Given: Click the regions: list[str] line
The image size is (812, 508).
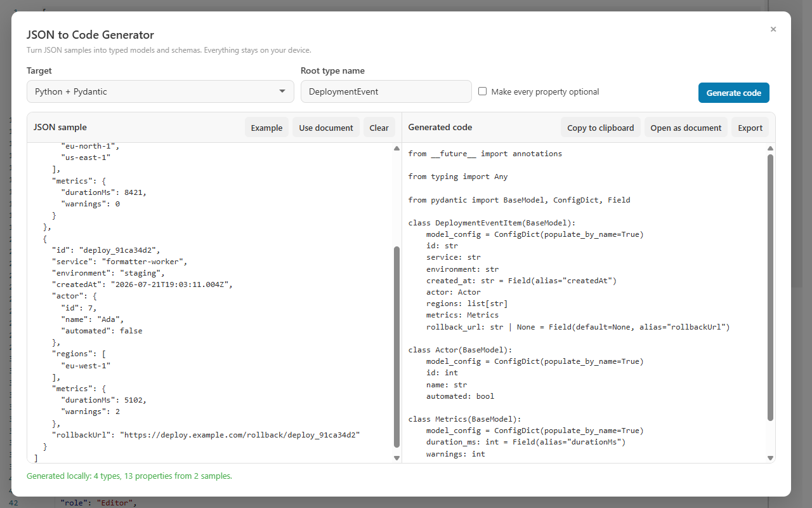Looking at the screenshot, I should click(x=467, y=304).
